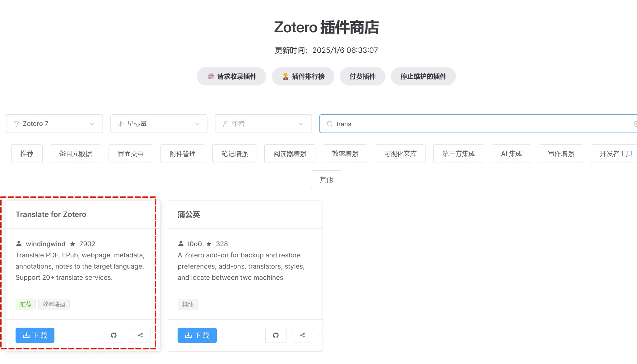Select the 其他 category filter
The height and width of the screenshot is (364, 637).
click(x=326, y=180)
